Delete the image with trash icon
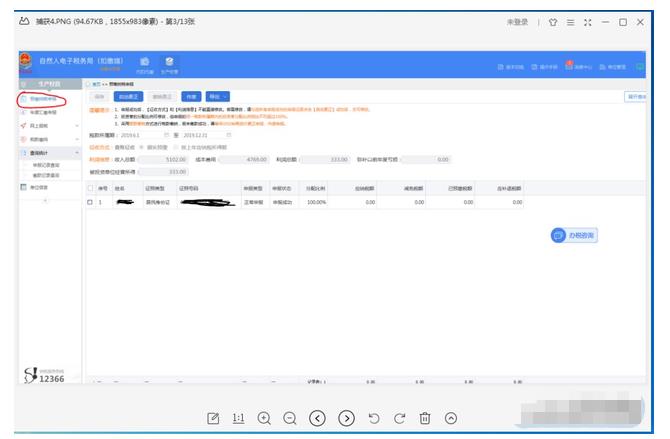670x439 pixels. (x=425, y=418)
